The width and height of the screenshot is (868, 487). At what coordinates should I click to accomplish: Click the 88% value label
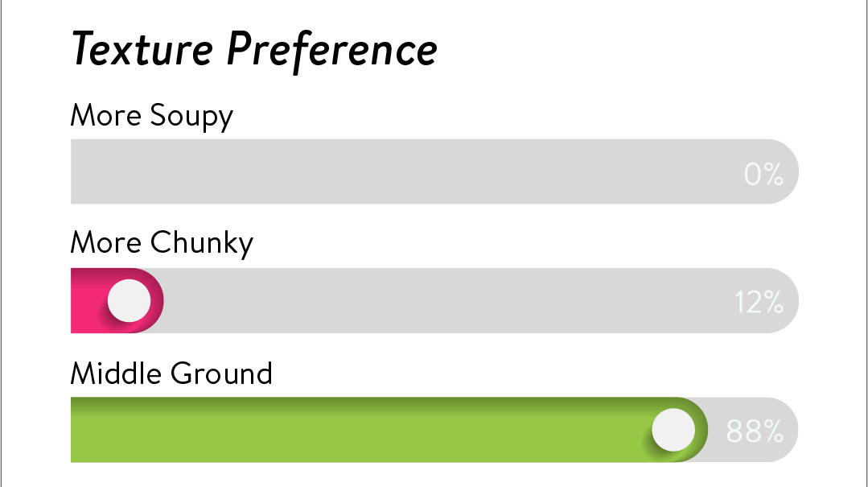coord(755,431)
